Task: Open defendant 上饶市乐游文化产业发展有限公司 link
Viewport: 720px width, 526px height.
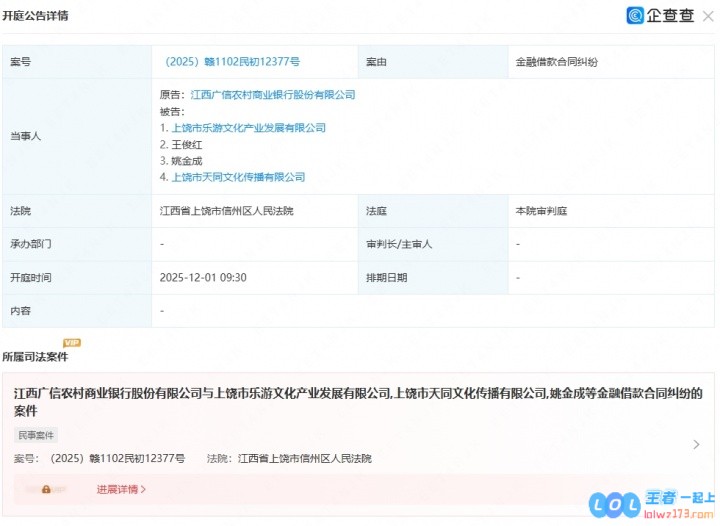Action: [248, 128]
